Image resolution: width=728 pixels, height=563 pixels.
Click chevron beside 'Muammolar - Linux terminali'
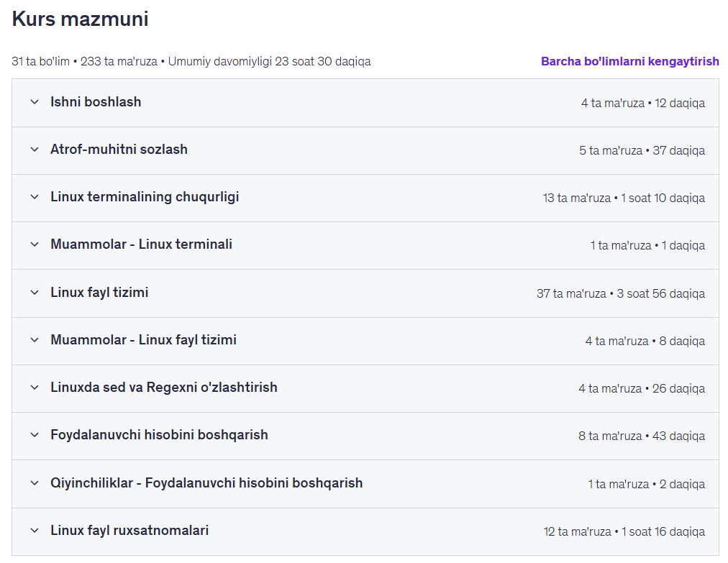coord(35,244)
